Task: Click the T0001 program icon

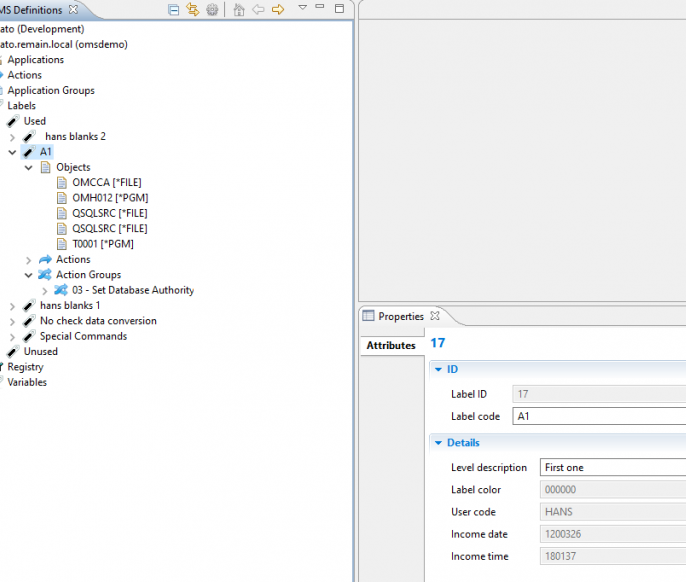Action: tap(62, 244)
